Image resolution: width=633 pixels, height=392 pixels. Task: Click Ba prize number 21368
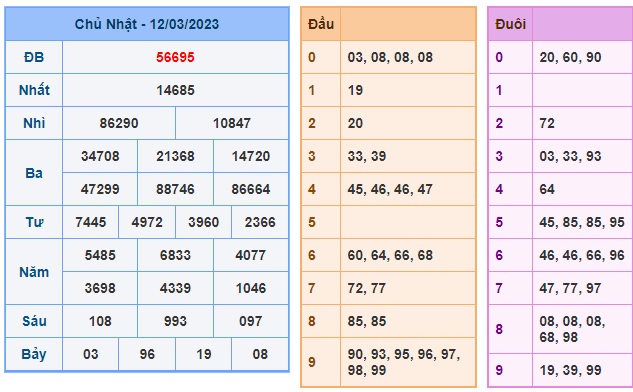(175, 156)
